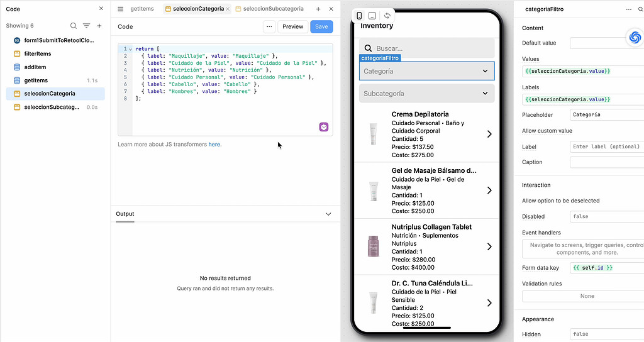The height and width of the screenshot is (342, 644).
Task: Open categoriaFiltro inspector more options menu
Action: (628, 9)
